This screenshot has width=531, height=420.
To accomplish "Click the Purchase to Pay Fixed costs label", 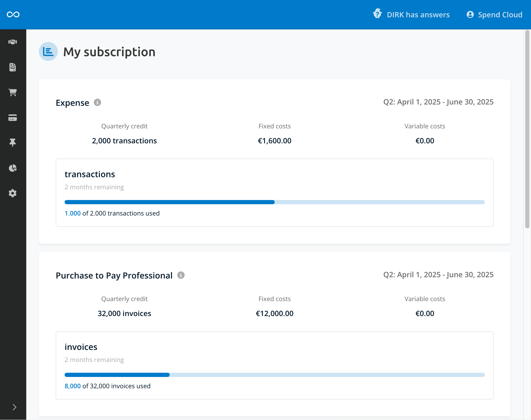I will (274, 299).
